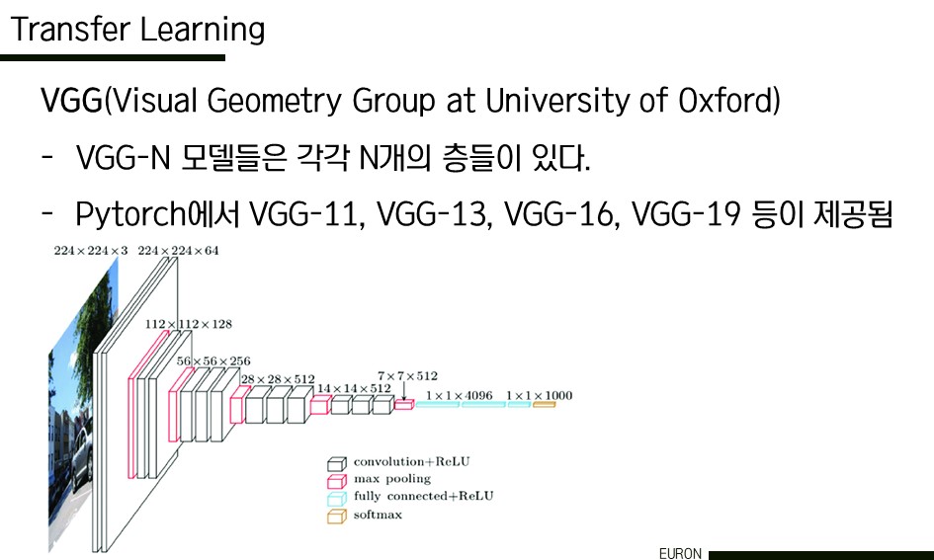
Task: Click the 'Transfer Learning' slide title
Action: coord(137,30)
